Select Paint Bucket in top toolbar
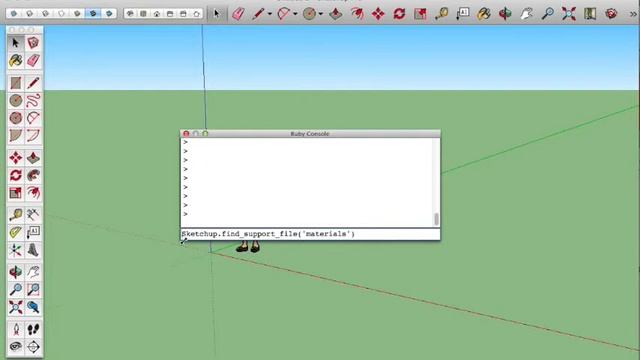 coord(484,14)
